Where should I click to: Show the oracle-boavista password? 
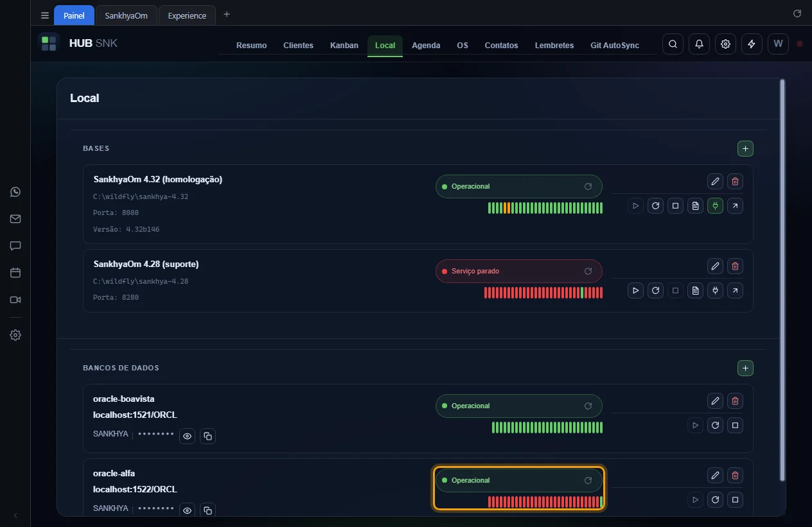[x=187, y=436]
